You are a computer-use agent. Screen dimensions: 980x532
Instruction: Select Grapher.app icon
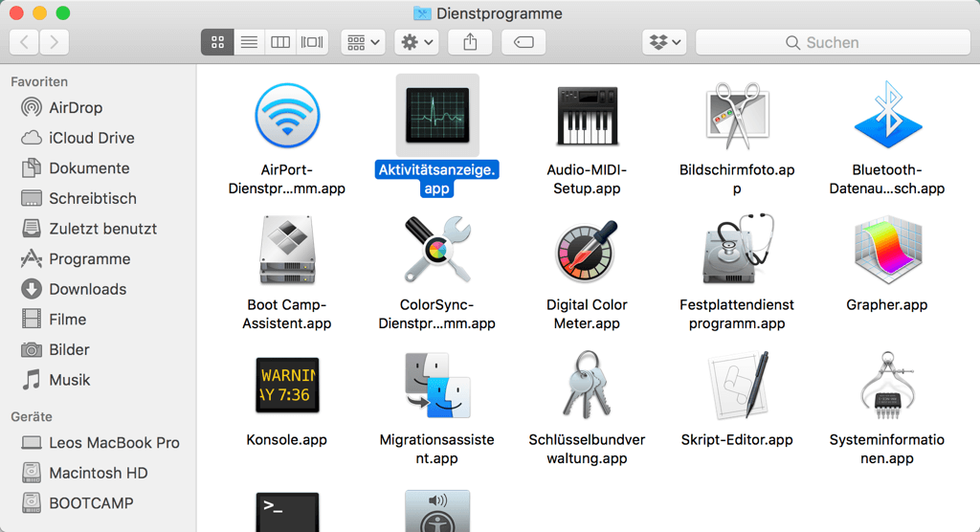point(887,250)
